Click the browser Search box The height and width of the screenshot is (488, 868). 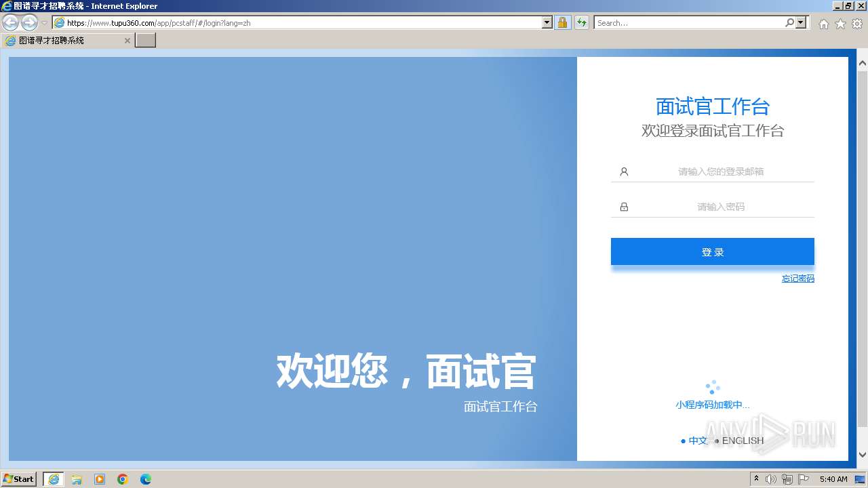click(689, 22)
